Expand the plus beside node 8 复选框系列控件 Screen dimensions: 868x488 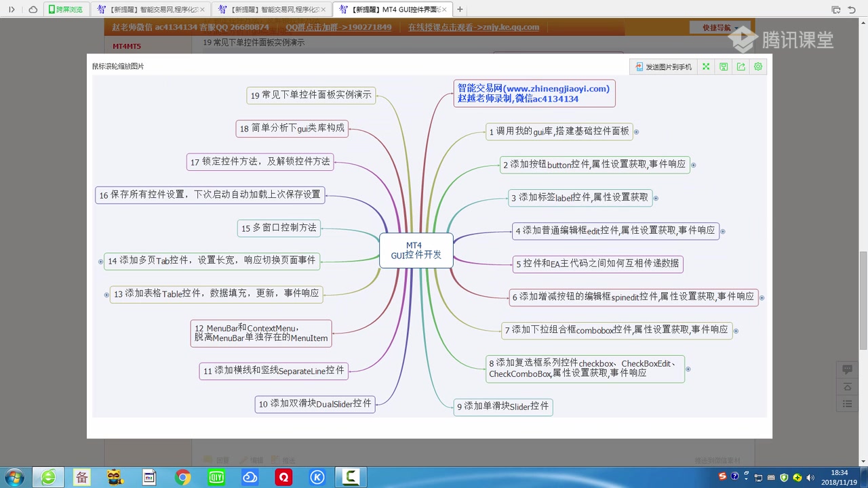[x=688, y=369]
